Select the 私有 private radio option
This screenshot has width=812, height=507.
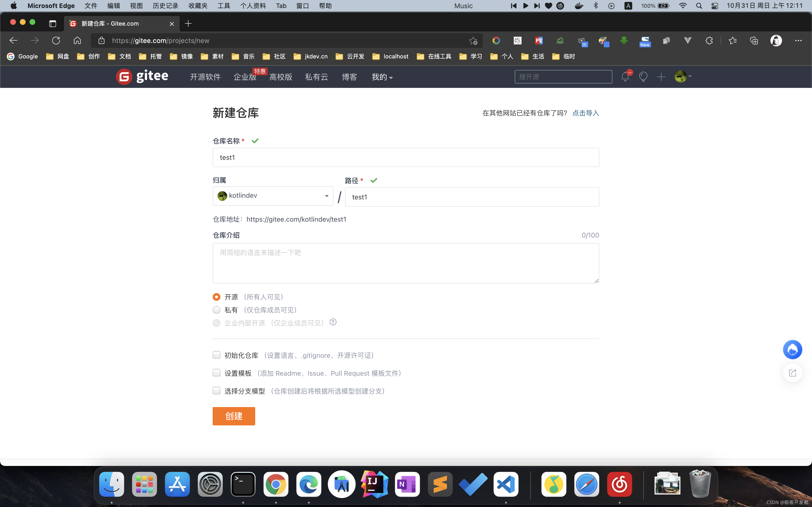click(217, 310)
